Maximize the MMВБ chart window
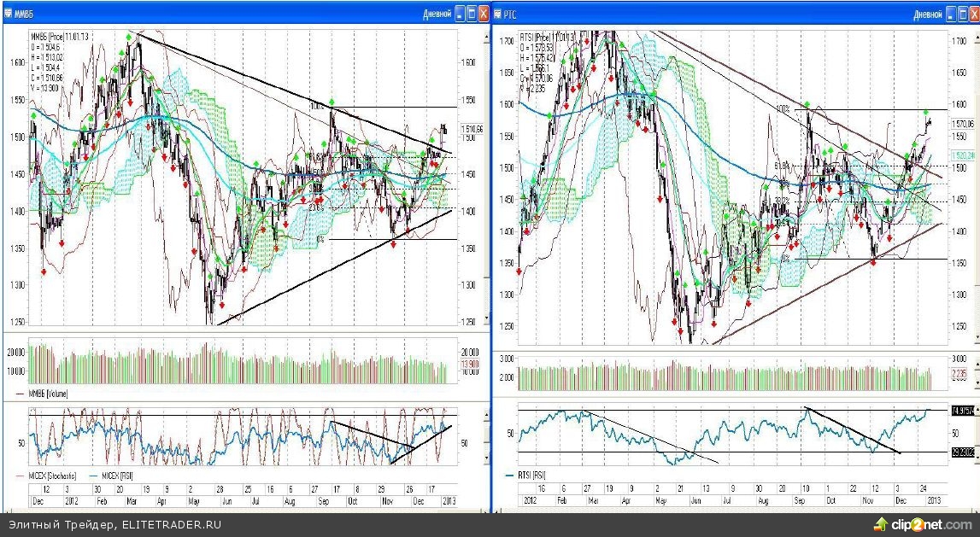 tap(471, 14)
